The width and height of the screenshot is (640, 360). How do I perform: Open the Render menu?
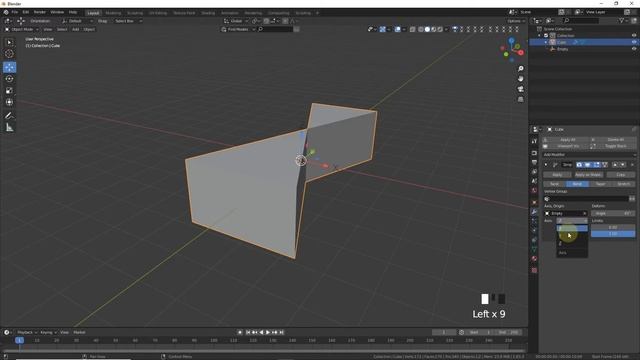pos(40,12)
